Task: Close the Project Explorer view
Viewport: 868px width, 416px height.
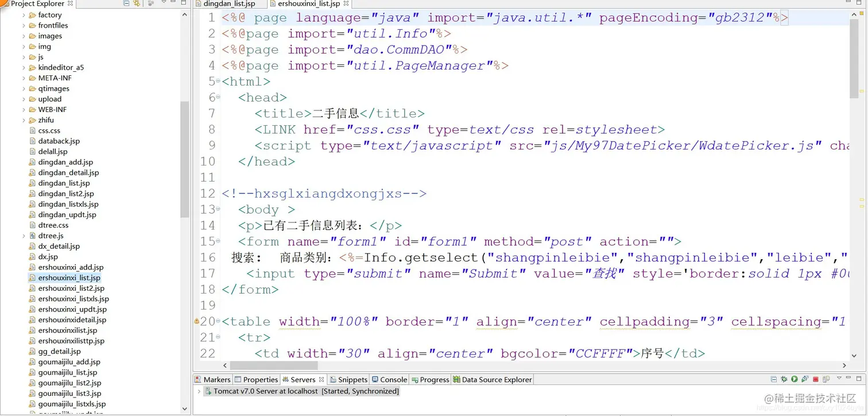Action: point(71,3)
